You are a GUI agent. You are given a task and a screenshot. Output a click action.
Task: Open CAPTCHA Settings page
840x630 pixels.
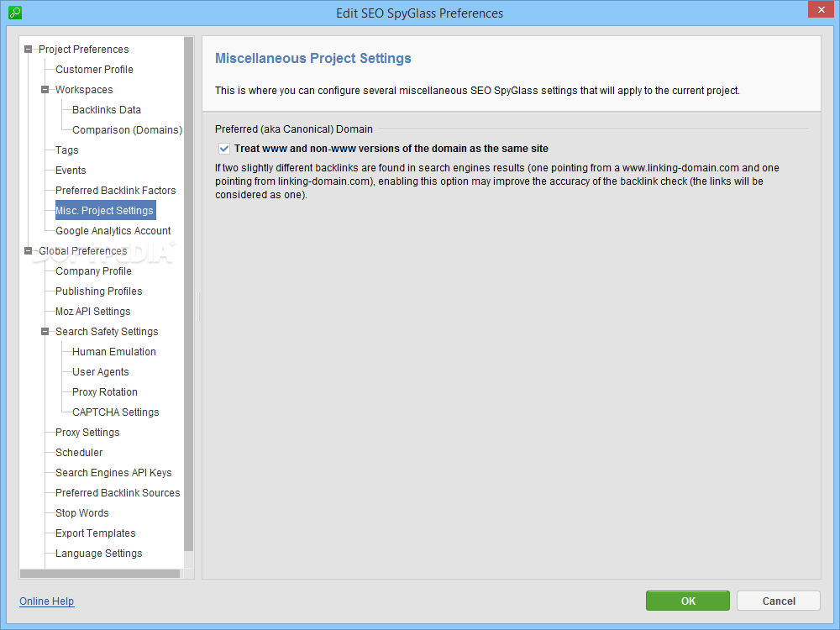116,412
